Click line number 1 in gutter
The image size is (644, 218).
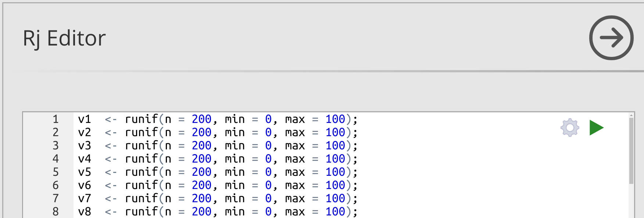tap(56, 119)
